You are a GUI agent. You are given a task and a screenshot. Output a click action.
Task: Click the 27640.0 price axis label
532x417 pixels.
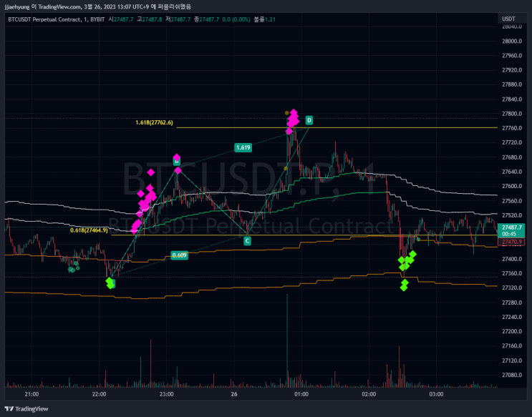click(x=512, y=172)
